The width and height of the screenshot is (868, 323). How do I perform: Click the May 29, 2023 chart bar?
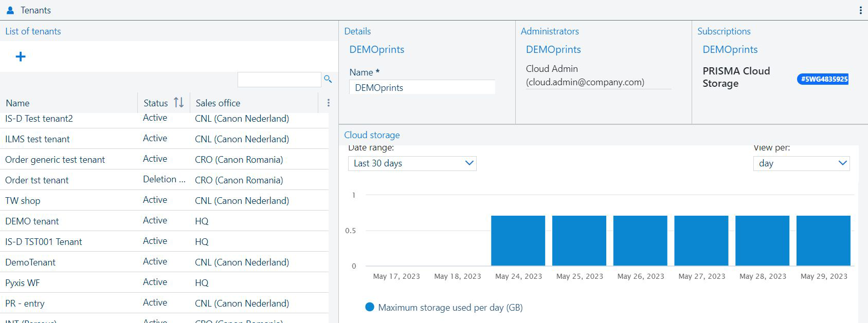tap(823, 240)
